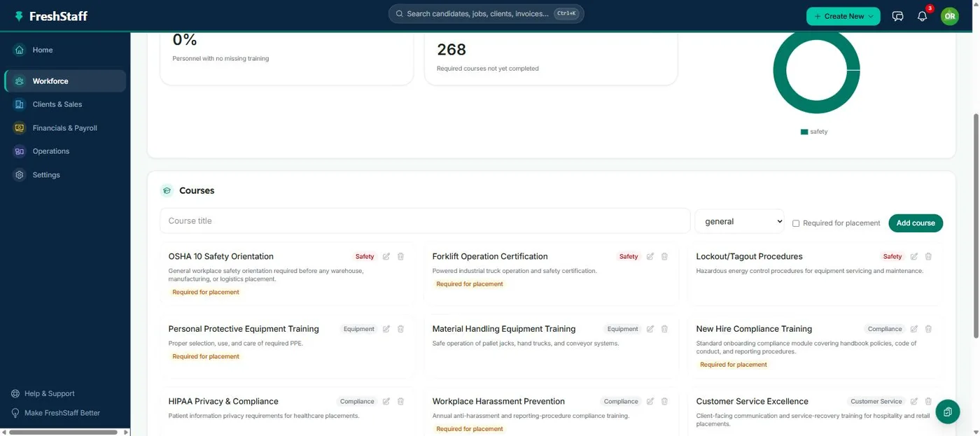Viewport: 980px width, 436px height.
Task: Expand the Create New dropdown
Action: (x=843, y=16)
